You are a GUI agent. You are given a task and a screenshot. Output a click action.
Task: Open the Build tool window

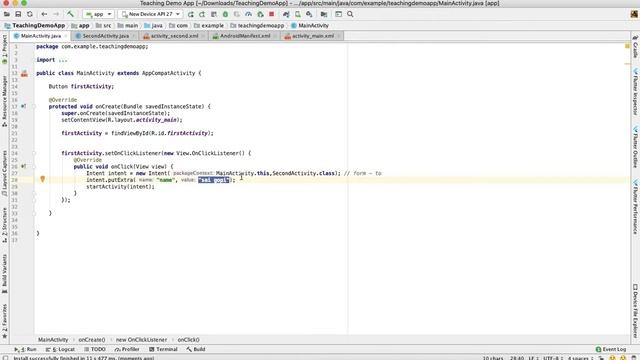click(x=196, y=349)
